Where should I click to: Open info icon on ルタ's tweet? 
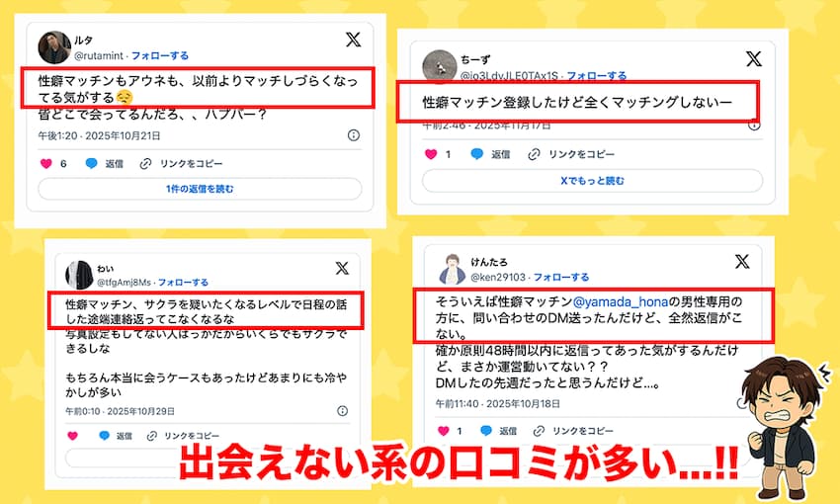coord(354,135)
